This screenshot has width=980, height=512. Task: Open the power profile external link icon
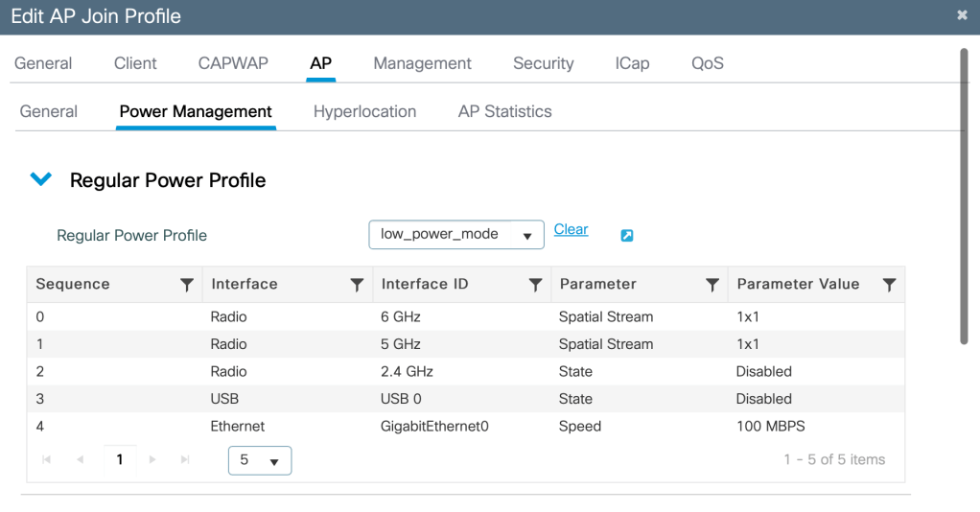[627, 236]
